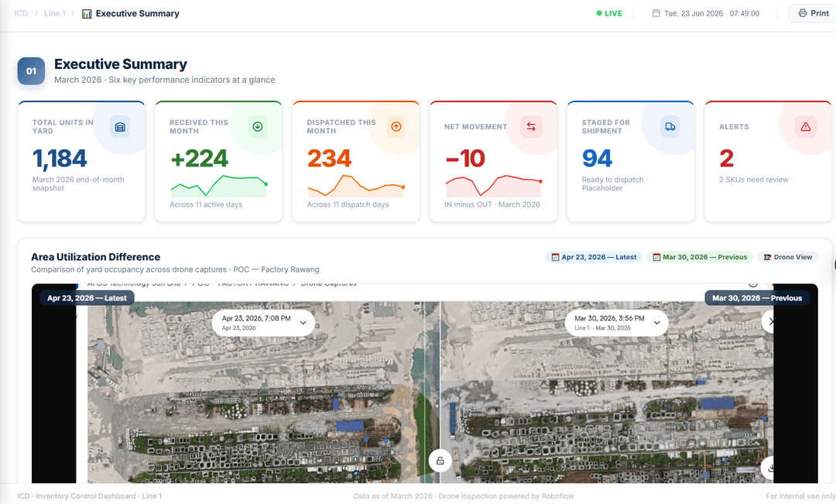Click the Executive Summary chart icon in breadcrumb
Screen dimensions: 836x504
[x=87, y=14]
